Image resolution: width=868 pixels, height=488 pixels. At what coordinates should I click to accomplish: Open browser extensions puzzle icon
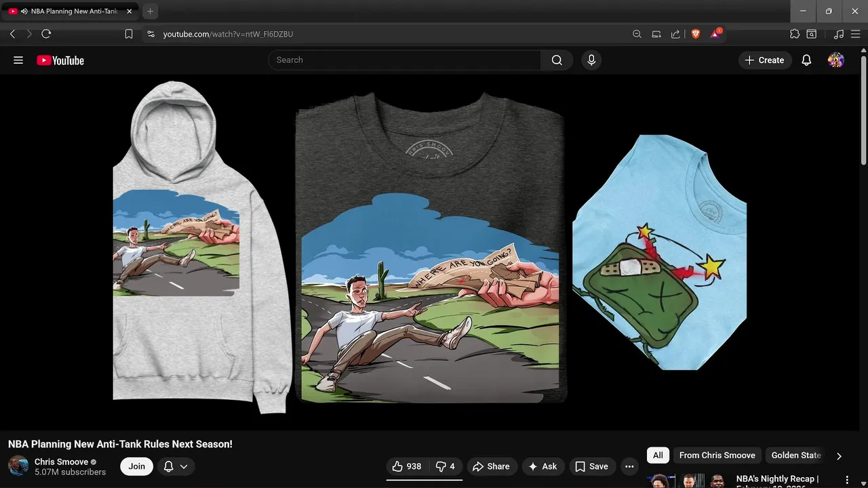tap(795, 34)
